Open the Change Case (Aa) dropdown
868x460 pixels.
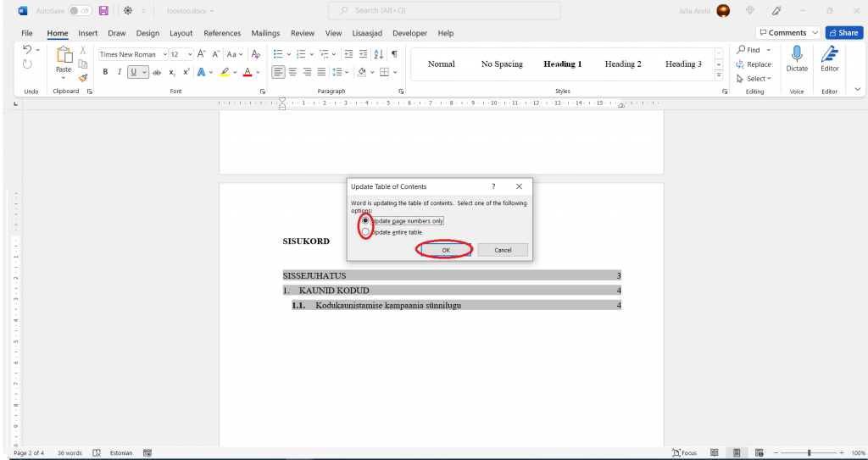pyautogui.click(x=235, y=54)
